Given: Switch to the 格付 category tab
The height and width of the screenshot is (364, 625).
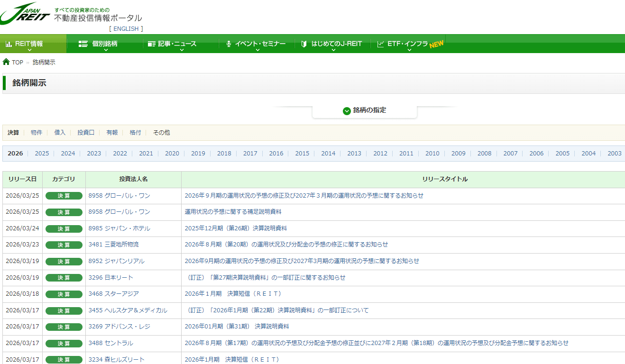Looking at the screenshot, I should (x=135, y=133).
